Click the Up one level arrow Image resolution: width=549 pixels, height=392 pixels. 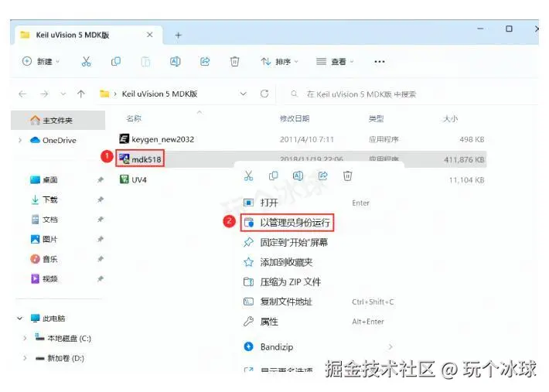click(81, 94)
